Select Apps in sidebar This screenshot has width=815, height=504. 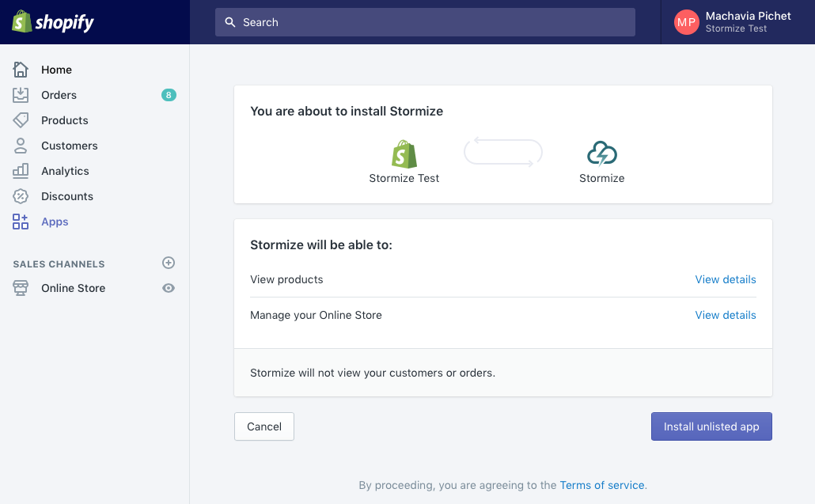click(x=55, y=222)
